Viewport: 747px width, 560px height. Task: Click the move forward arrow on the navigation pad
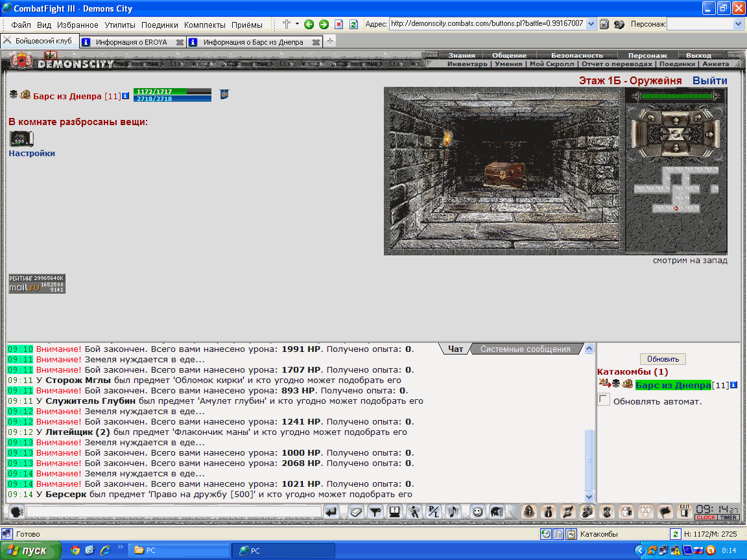(676, 120)
